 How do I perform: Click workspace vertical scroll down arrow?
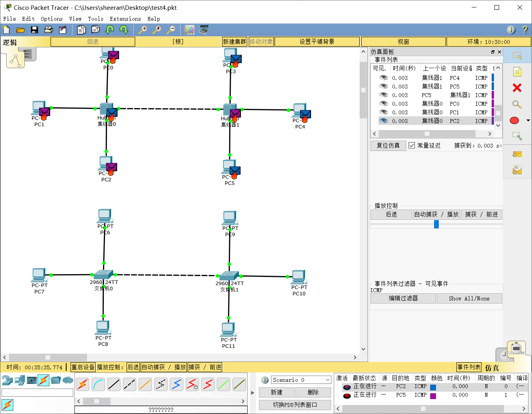click(x=363, y=349)
